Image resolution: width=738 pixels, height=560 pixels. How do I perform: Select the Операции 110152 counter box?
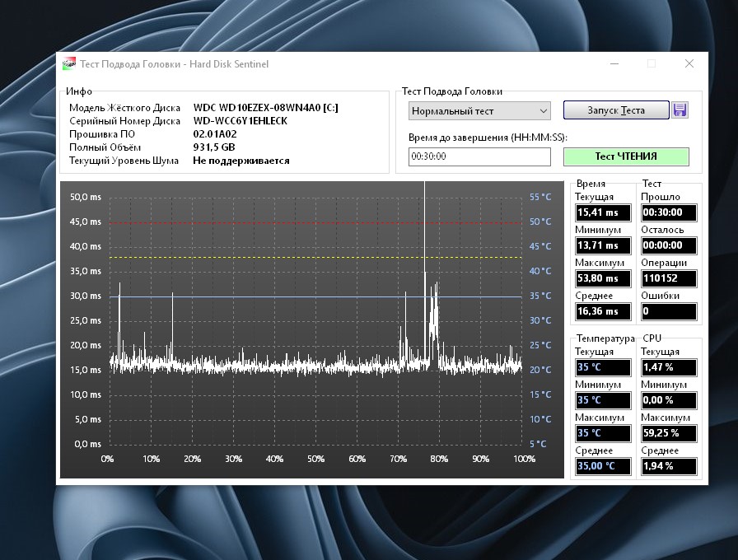click(x=669, y=279)
